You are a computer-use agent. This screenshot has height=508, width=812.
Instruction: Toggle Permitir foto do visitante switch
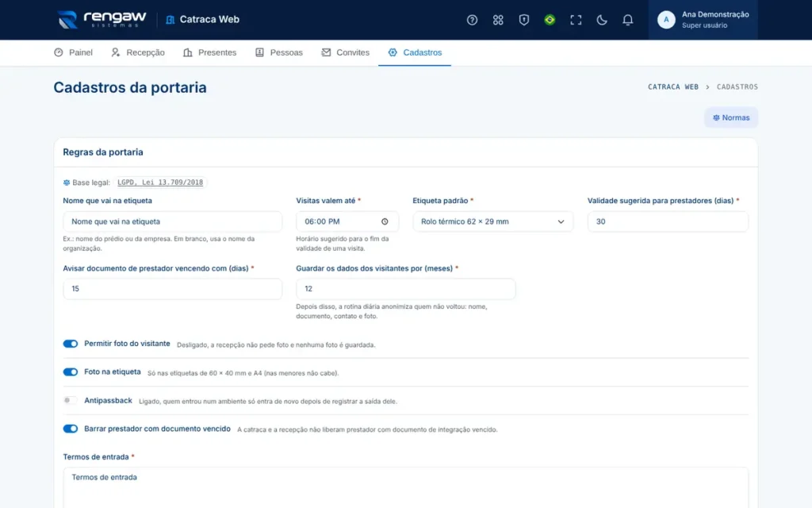[71, 344]
